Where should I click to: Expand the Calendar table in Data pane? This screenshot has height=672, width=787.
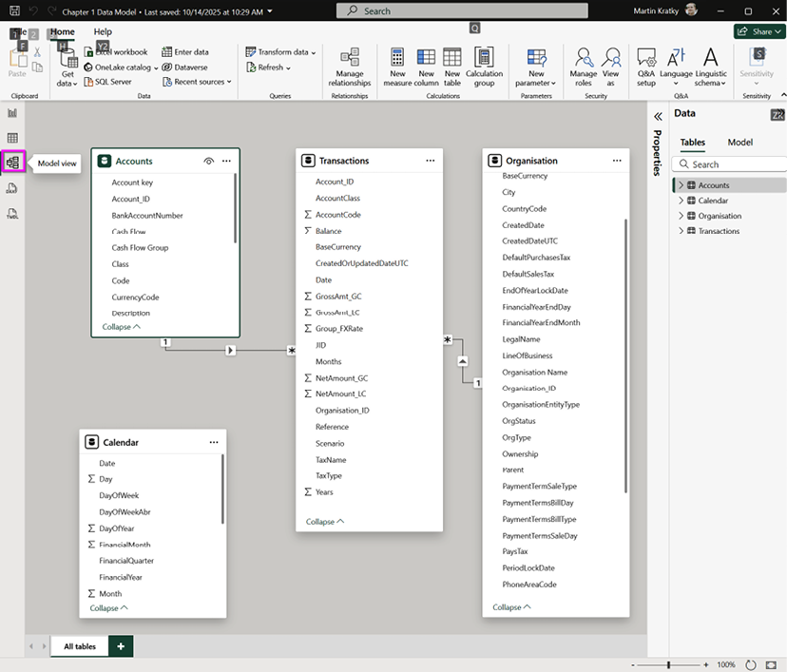pos(681,201)
